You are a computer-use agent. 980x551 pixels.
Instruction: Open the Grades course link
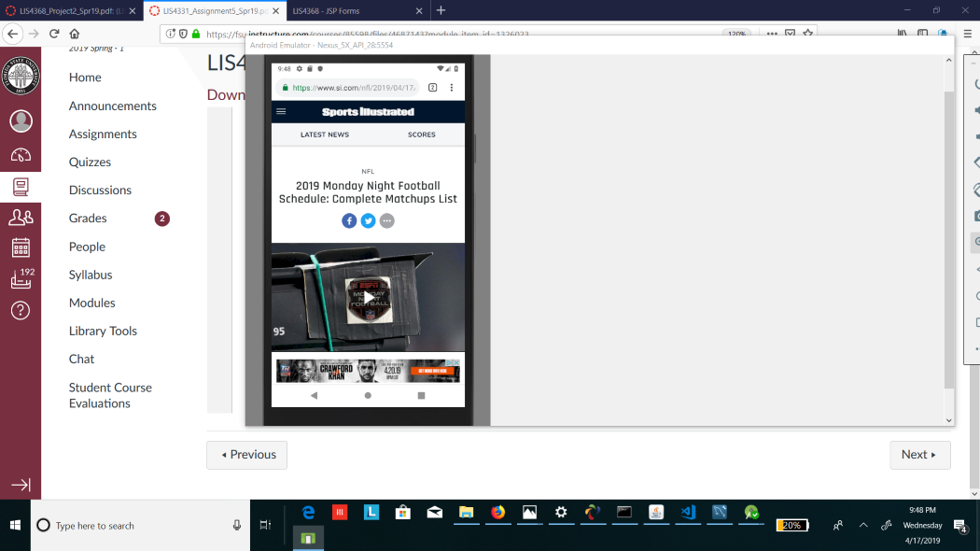click(x=88, y=218)
